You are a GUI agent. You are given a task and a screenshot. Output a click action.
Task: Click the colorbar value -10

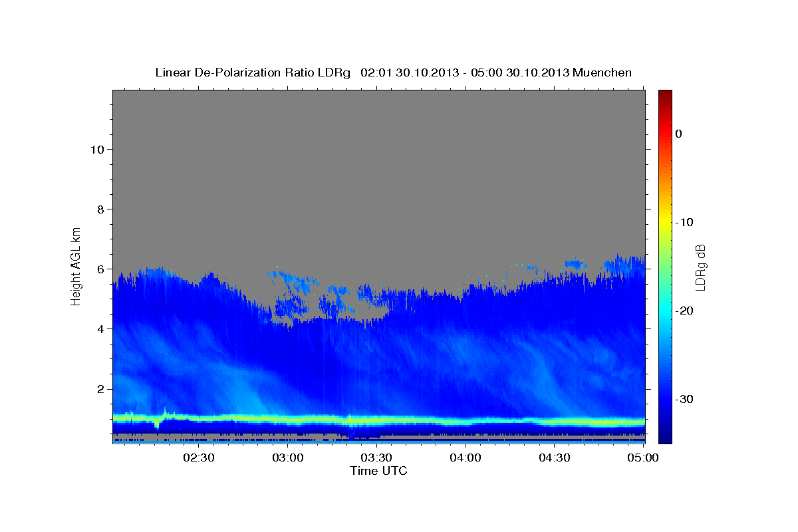[684, 222]
